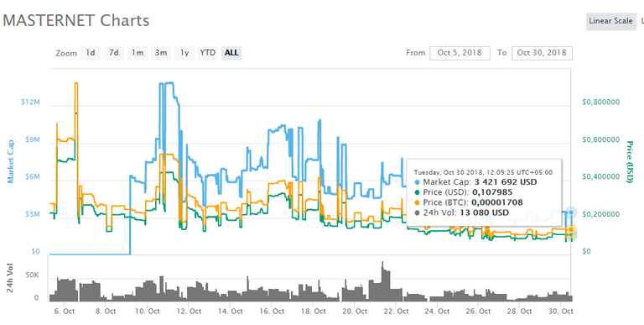Click the 28. Oct date label
The height and width of the screenshot is (325, 644).
click(519, 312)
